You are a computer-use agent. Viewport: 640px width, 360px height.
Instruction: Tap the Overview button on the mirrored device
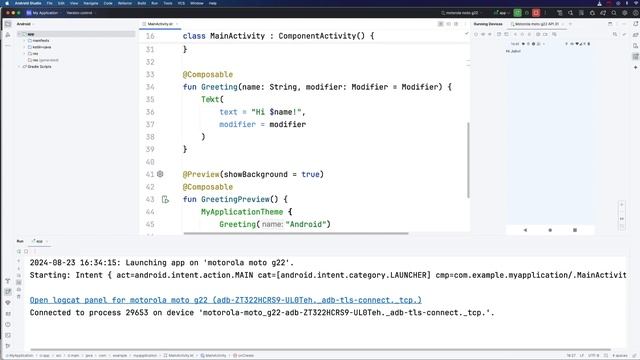coord(575,230)
